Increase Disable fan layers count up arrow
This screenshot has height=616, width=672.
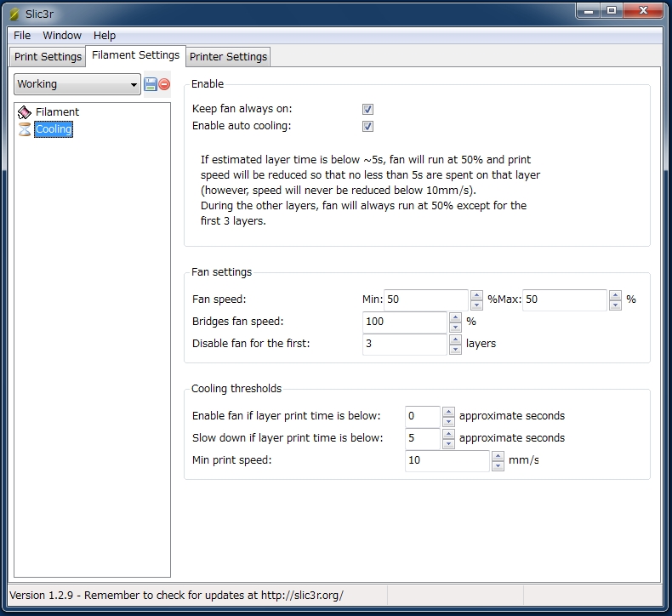[x=455, y=339]
